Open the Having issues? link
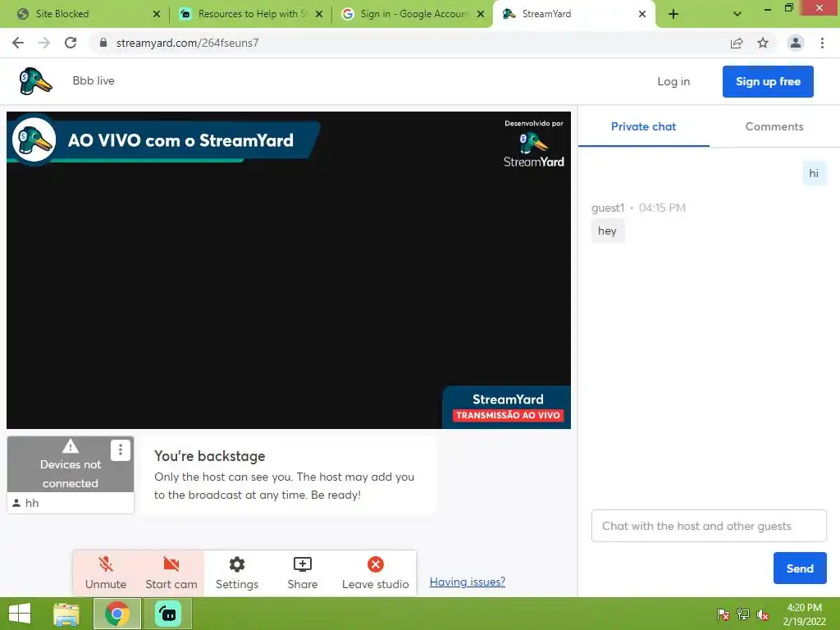The image size is (840, 630). (467, 582)
